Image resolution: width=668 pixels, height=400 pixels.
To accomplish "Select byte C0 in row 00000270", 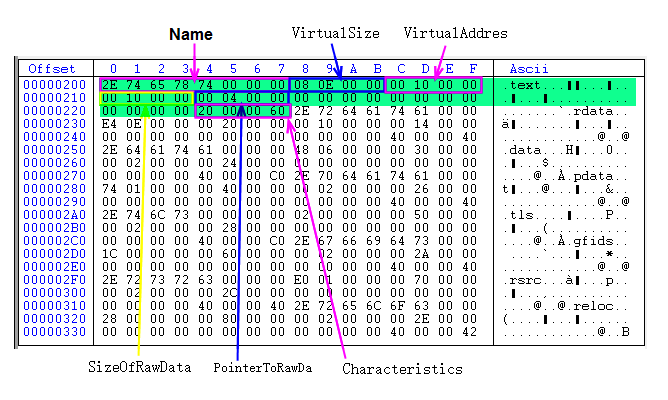I will (277, 176).
